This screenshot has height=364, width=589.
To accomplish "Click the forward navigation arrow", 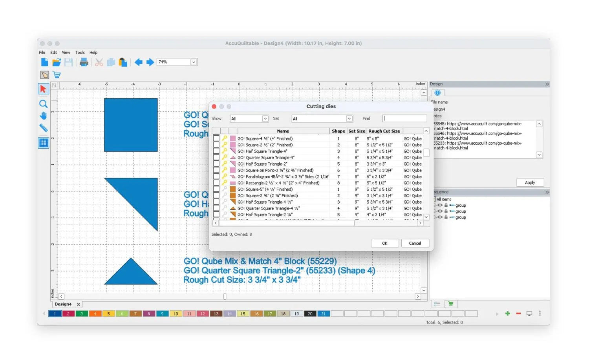I will point(150,62).
